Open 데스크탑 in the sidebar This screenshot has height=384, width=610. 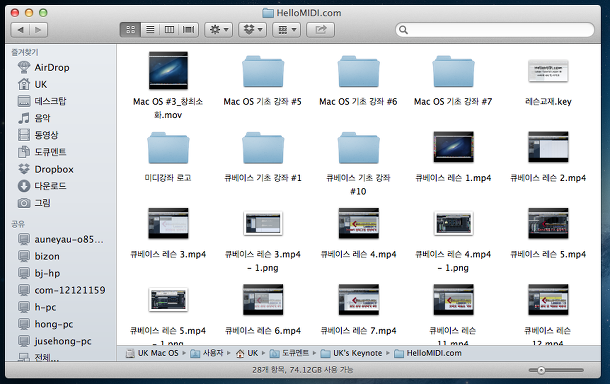pos(42,101)
